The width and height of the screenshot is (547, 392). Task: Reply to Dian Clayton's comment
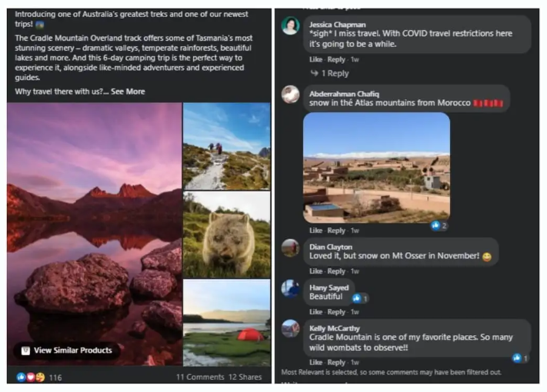tap(336, 271)
